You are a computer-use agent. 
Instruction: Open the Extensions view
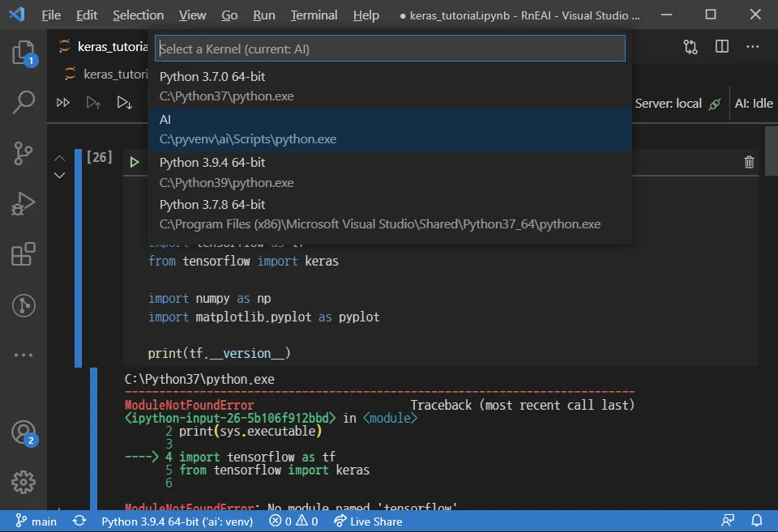coord(24,253)
